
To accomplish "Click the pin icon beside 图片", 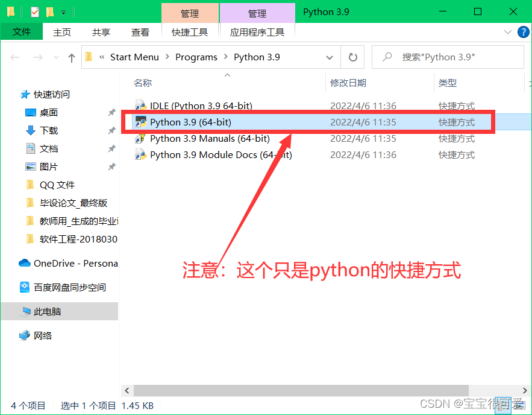I will 111,166.
